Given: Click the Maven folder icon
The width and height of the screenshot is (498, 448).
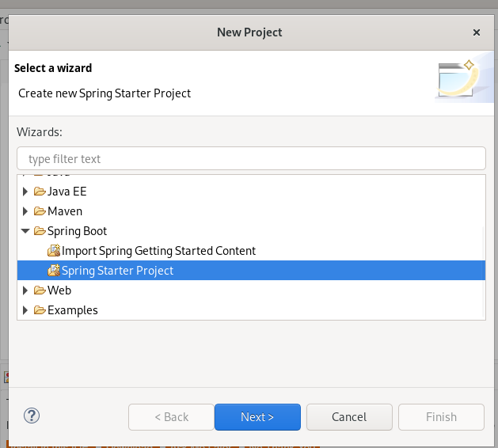Looking at the screenshot, I should click(40, 211).
